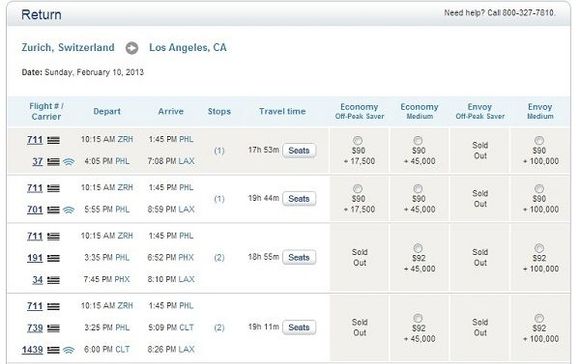The width and height of the screenshot is (580, 364).
Task: Open flight 711 link in 18h 55m itinerary
Action: pos(35,236)
